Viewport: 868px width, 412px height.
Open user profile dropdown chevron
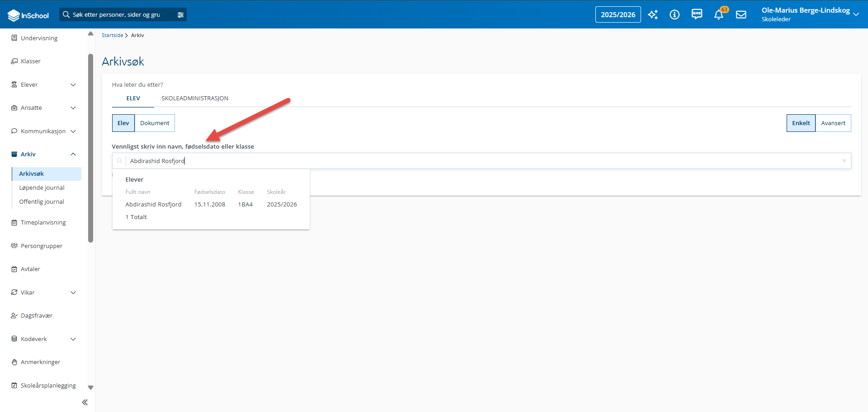(x=856, y=14)
